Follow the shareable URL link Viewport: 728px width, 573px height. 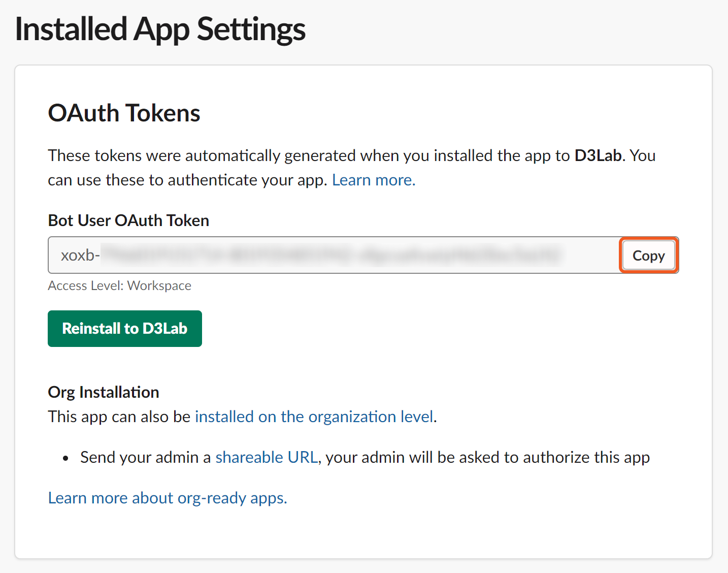(267, 457)
